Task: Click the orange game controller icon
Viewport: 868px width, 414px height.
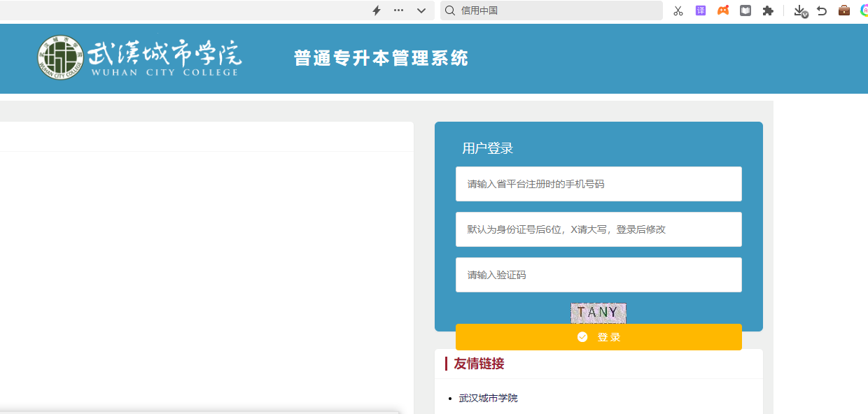Action: coord(723,10)
